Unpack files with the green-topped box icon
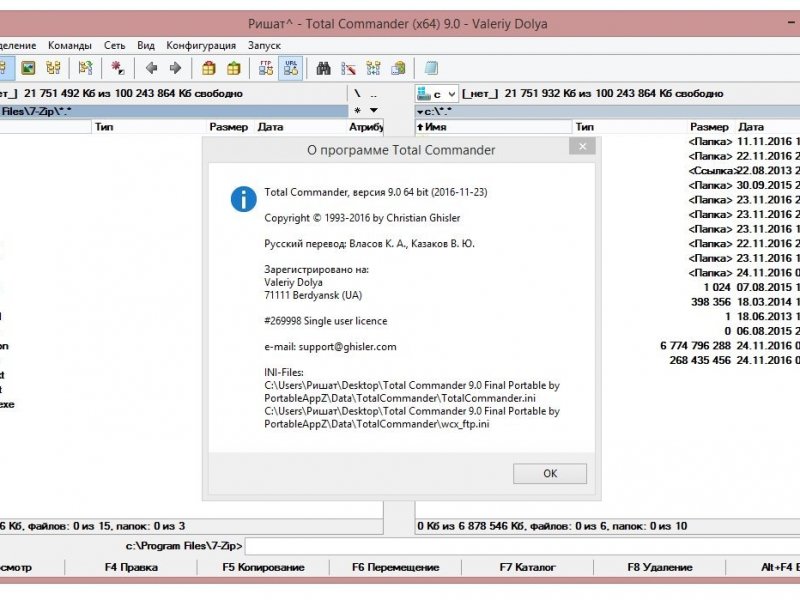Screen dimensions: 800x600 233,68
